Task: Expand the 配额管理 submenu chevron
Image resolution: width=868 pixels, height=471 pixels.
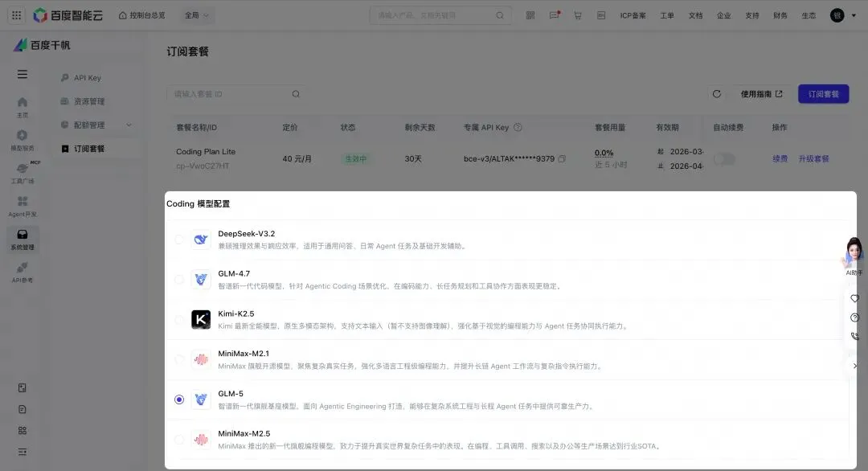Action: point(129,125)
